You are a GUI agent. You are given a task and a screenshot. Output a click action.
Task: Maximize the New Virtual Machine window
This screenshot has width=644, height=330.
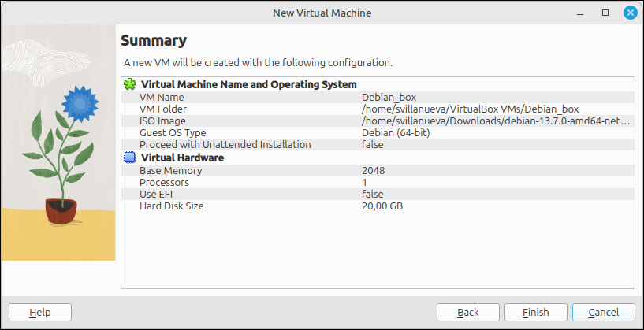(x=605, y=13)
